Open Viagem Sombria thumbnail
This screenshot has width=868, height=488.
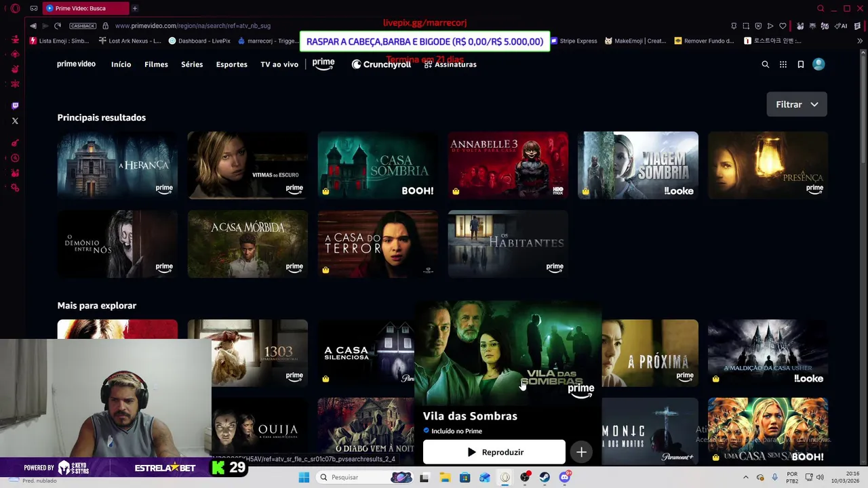(638, 165)
